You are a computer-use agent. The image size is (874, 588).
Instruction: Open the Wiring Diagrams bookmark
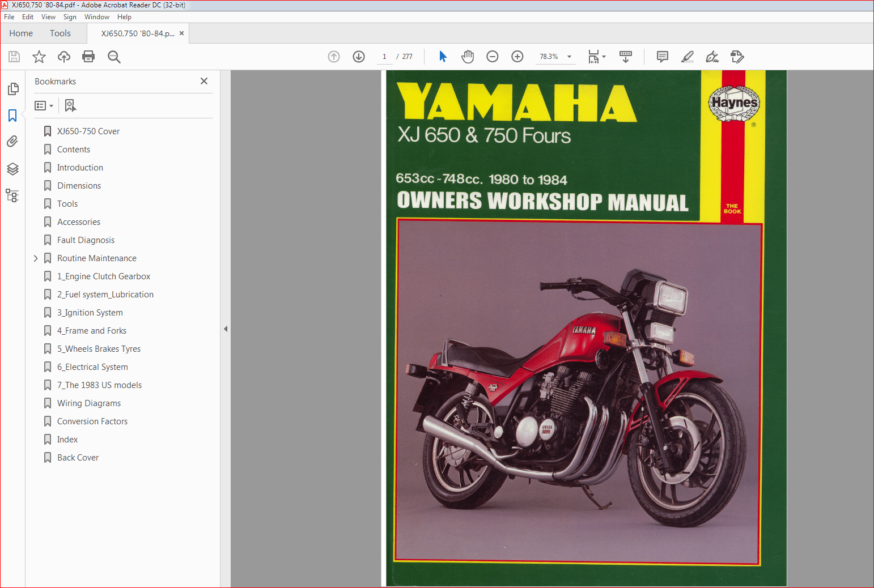[x=89, y=403]
